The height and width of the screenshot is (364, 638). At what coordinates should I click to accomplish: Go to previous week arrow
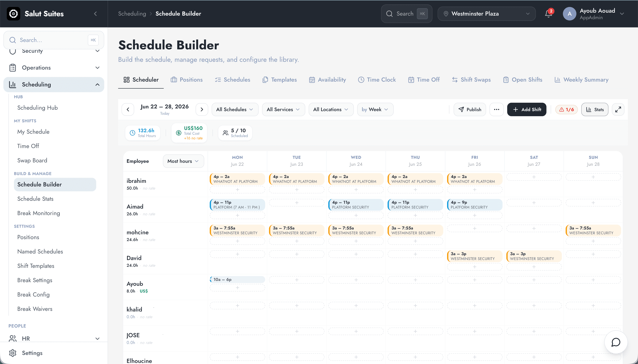pyautogui.click(x=128, y=109)
